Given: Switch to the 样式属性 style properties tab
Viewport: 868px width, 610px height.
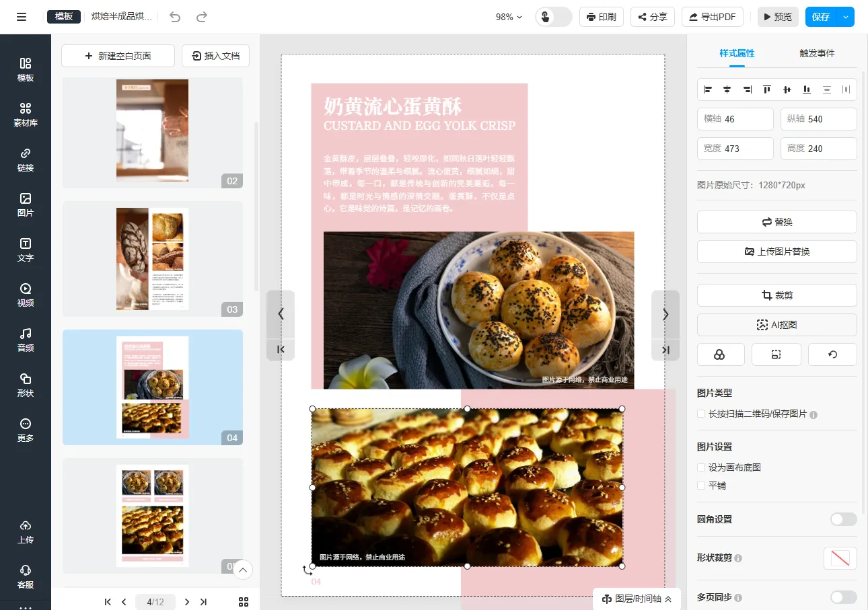Looking at the screenshot, I should (737, 53).
